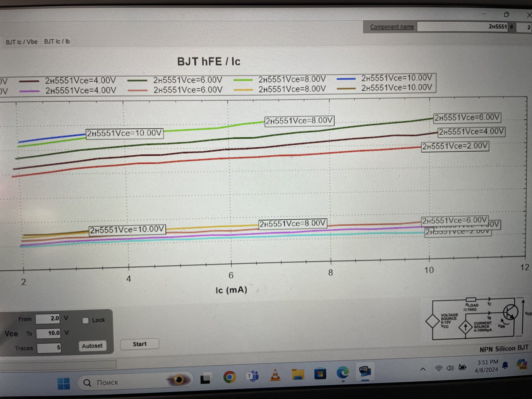Click x-axis tick label 6
Screen dimensions: 532x399
click(x=231, y=276)
